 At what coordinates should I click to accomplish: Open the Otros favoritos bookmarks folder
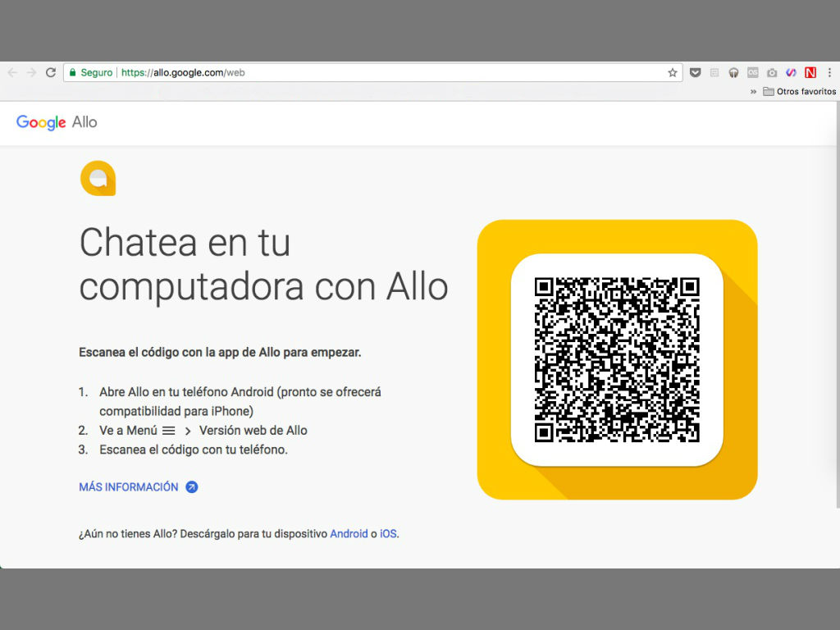pos(800,91)
